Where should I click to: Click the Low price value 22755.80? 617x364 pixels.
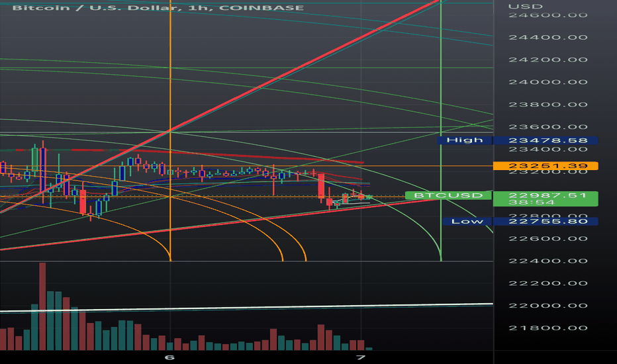point(546,221)
